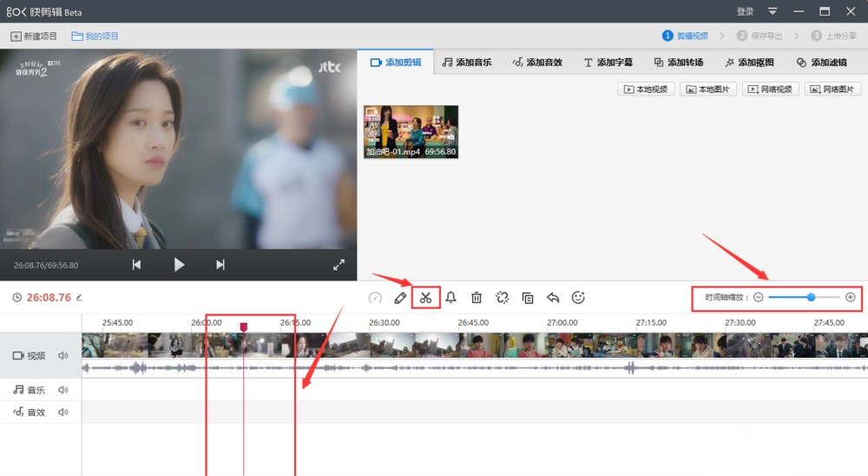Go to step 1 剪辑视频
The image size is (868, 476).
coord(686,36)
